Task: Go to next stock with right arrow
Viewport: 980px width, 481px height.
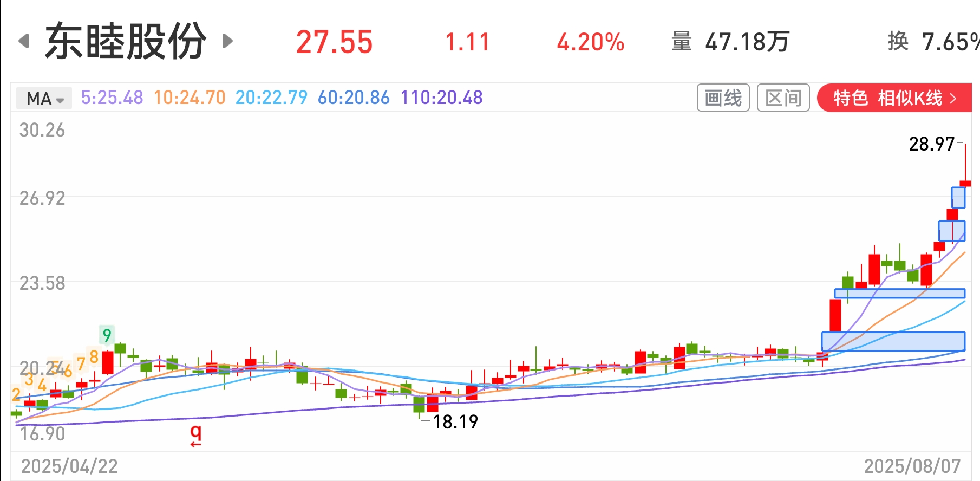Action: [228, 41]
